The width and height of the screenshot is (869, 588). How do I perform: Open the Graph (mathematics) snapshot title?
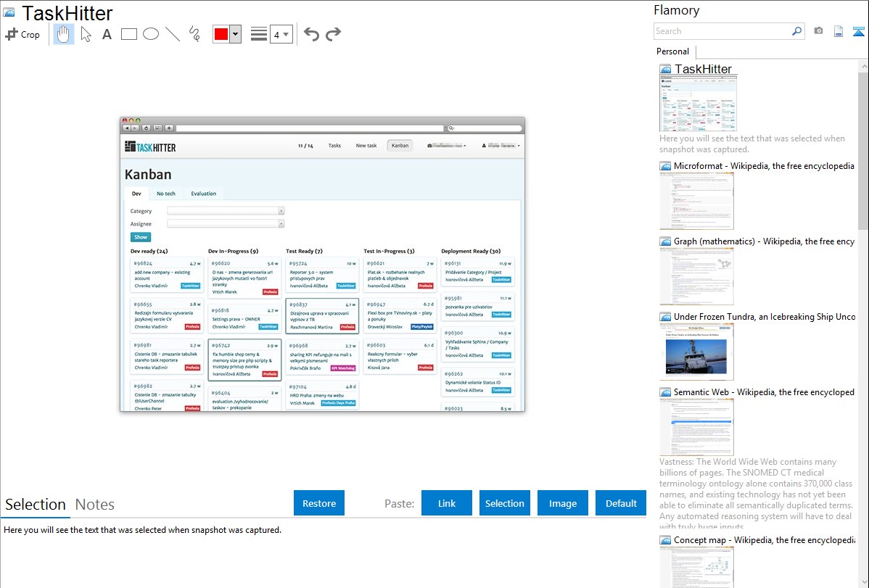point(764,241)
